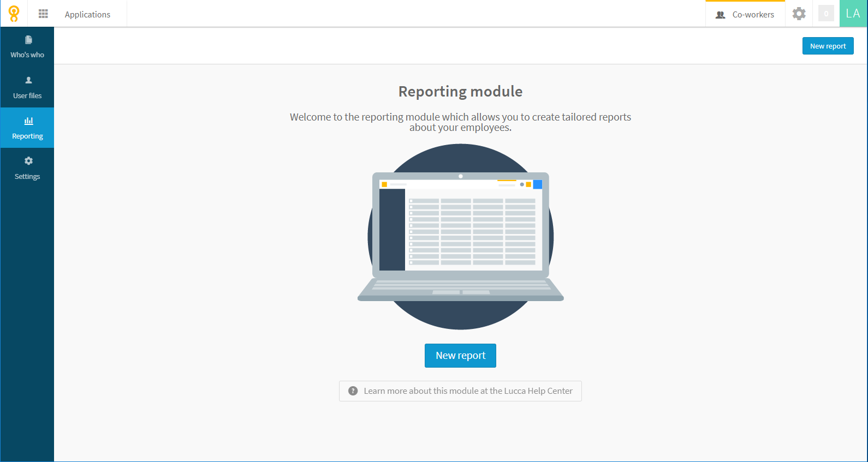The width and height of the screenshot is (868, 462).
Task: Open Settings in the sidebar
Action: tap(27, 168)
